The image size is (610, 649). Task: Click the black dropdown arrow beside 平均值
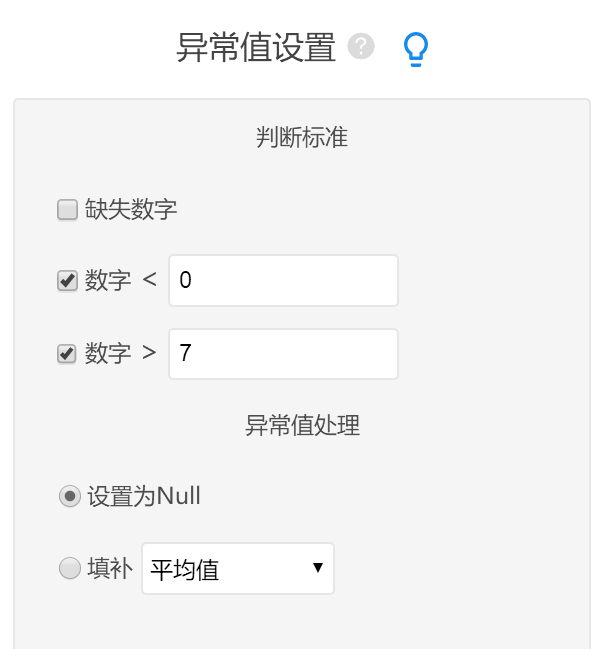tap(317, 568)
